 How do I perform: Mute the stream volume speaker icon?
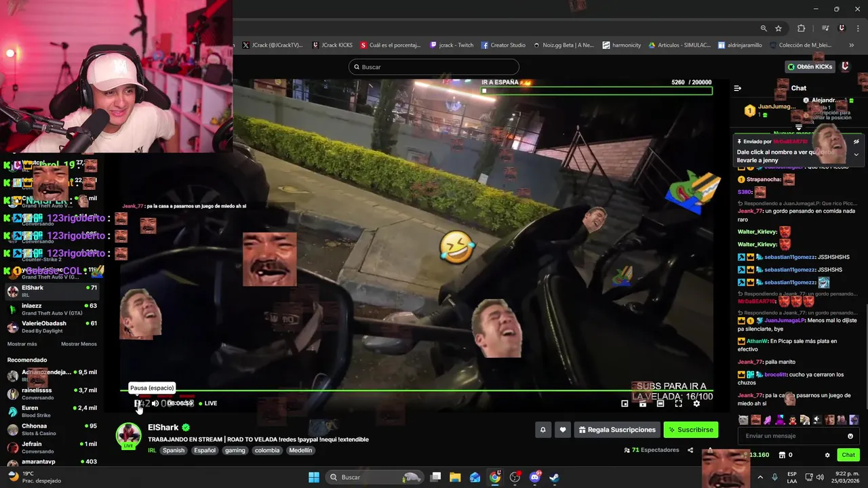tap(155, 403)
